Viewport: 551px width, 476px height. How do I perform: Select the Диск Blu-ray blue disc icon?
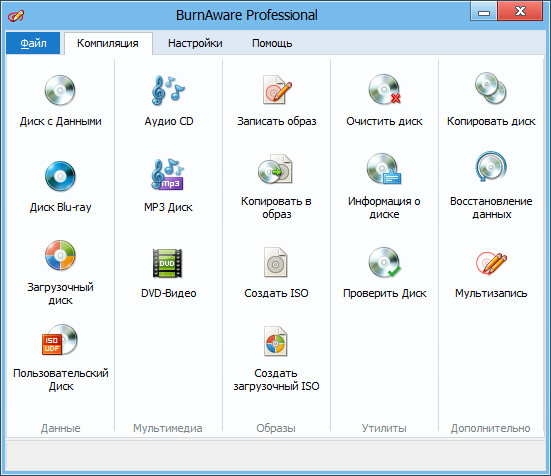pyautogui.click(x=60, y=176)
